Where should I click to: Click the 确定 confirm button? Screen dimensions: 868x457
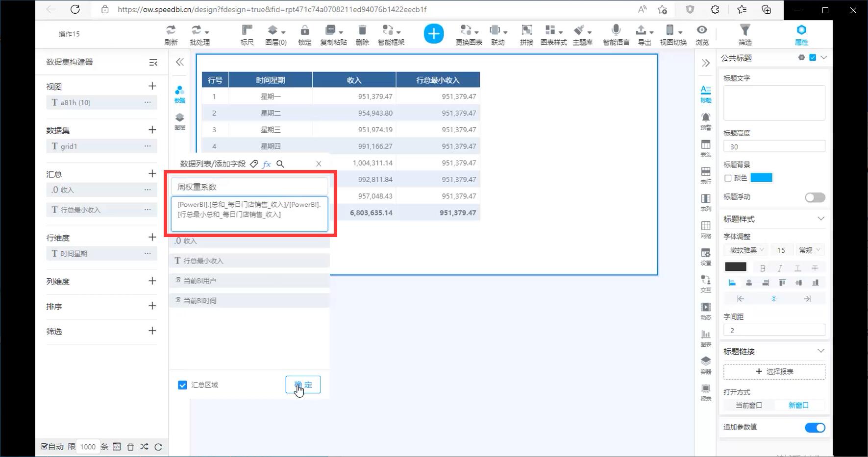(x=303, y=385)
